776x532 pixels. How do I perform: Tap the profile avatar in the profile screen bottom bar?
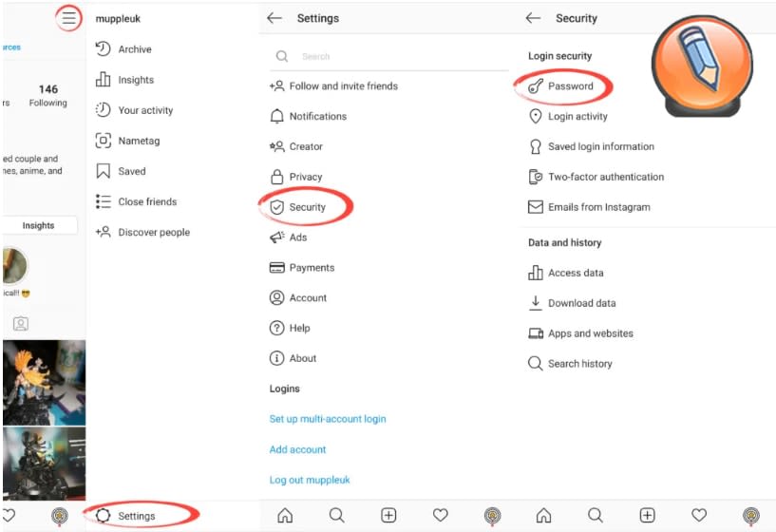pos(60,516)
